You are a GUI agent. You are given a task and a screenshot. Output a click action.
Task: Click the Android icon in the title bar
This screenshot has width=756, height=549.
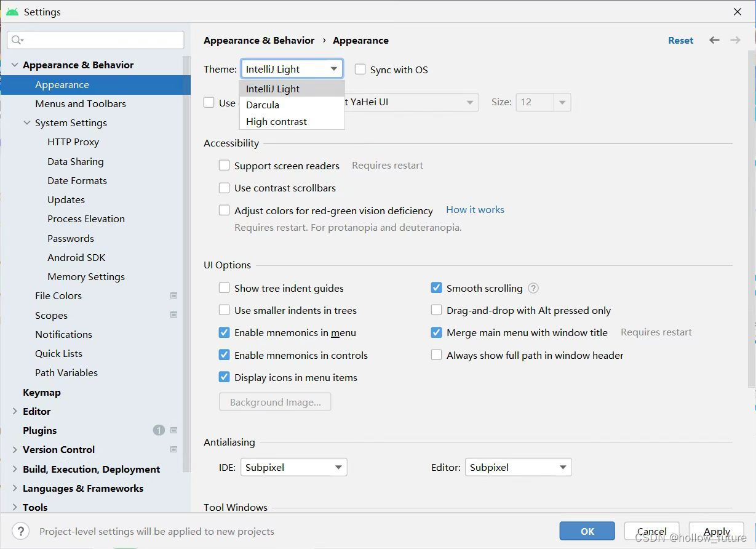12,12
